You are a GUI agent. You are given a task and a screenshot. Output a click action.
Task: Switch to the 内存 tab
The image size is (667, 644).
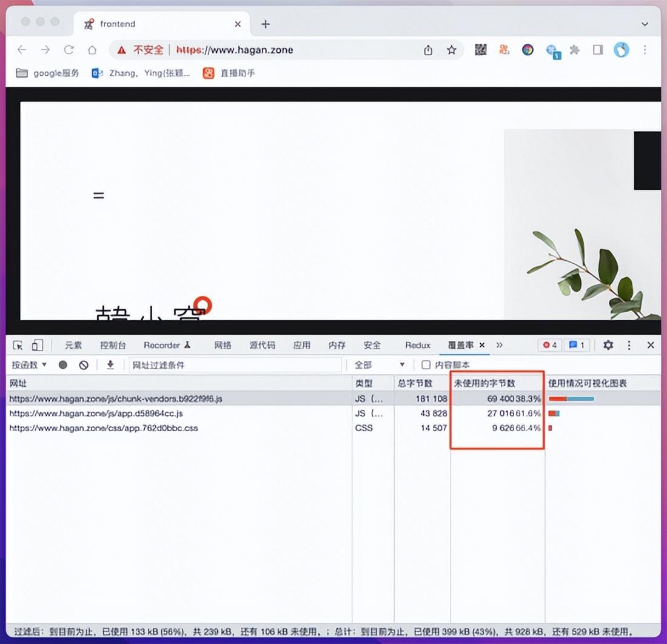pos(337,345)
